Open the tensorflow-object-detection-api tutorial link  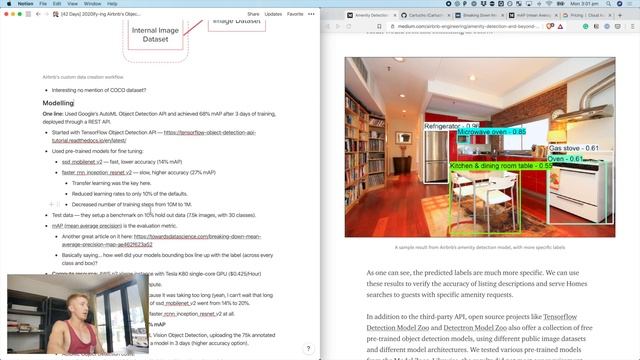(153, 136)
